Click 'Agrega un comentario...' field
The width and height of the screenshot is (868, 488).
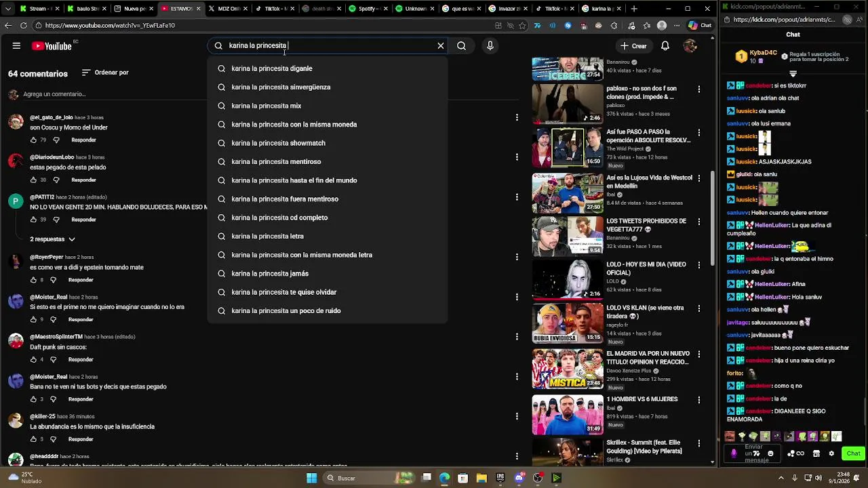pos(54,94)
